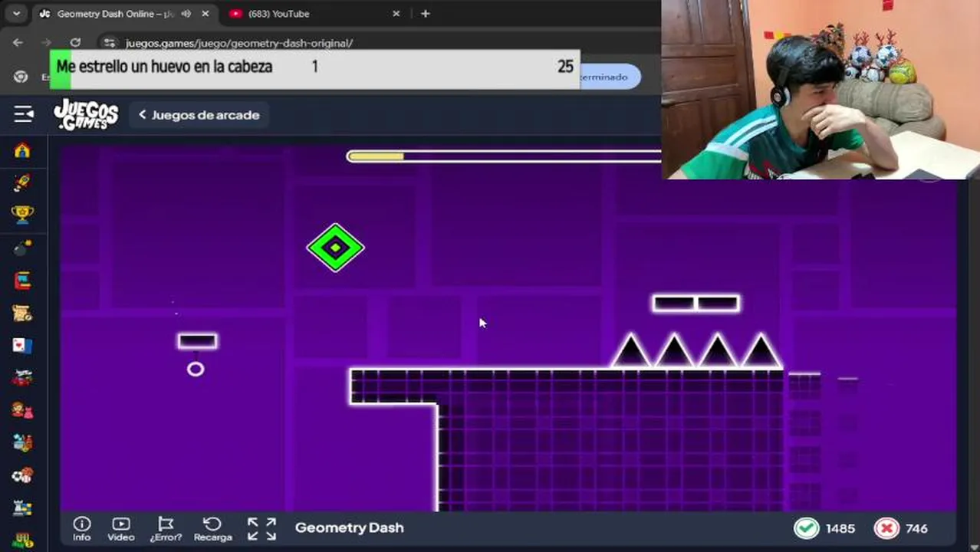
Task: Close the YouTube tab
Action: [396, 14]
